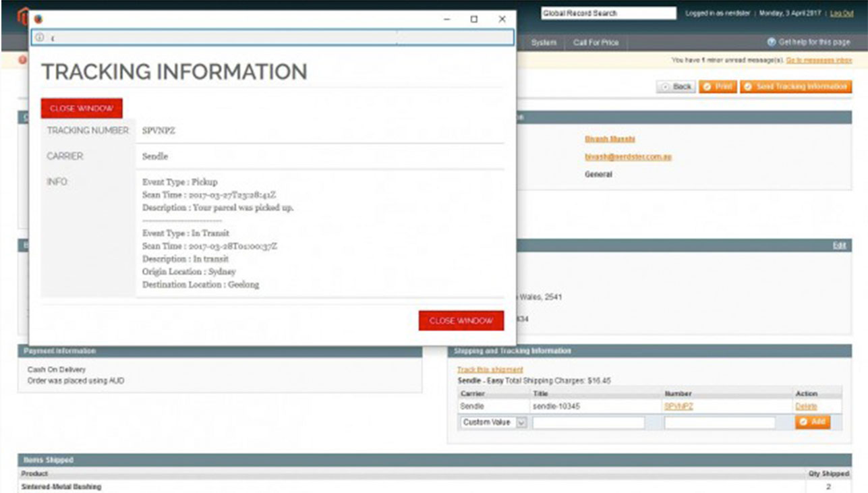Go to messages inbox link
This screenshot has height=493, width=868.
(x=819, y=61)
